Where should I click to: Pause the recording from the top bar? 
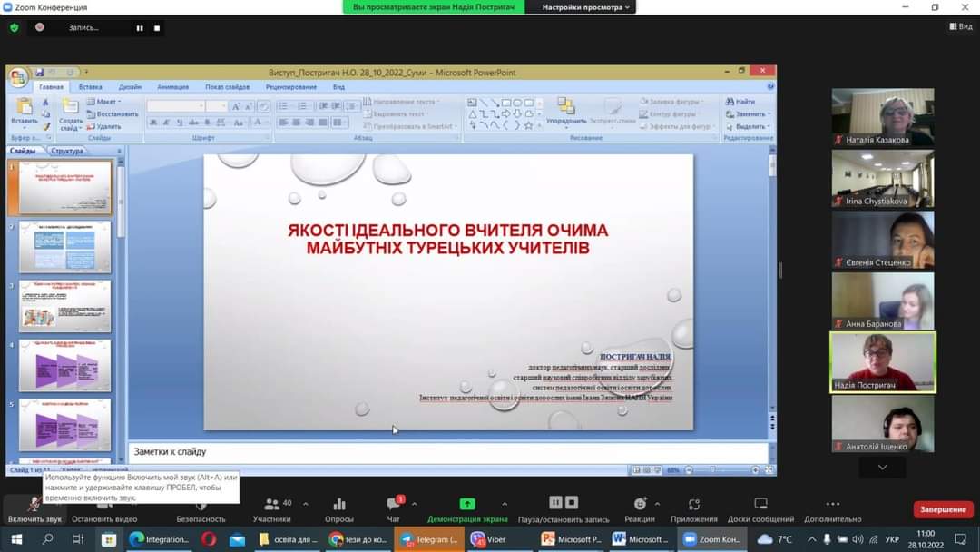(140, 28)
